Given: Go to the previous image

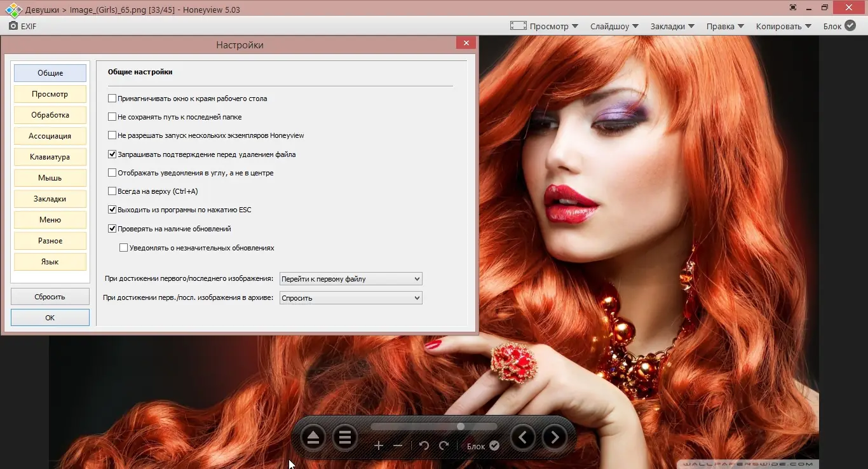Looking at the screenshot, I should (523, 437).
